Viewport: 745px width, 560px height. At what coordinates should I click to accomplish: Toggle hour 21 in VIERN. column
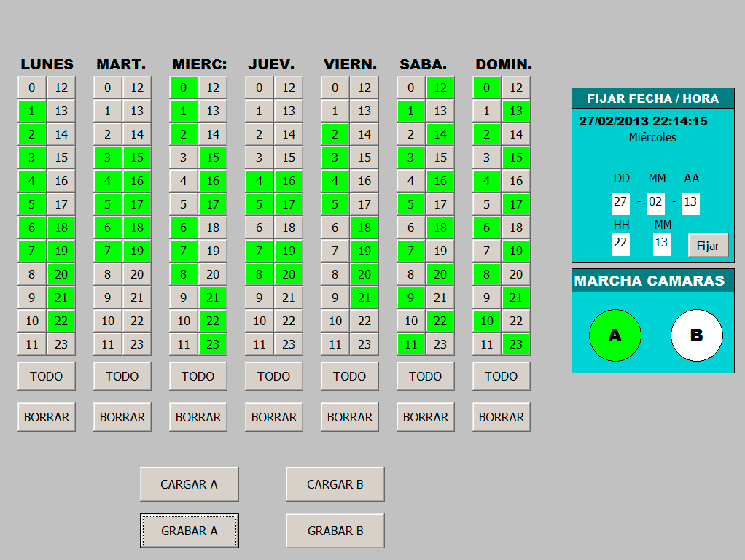[364, 297]
